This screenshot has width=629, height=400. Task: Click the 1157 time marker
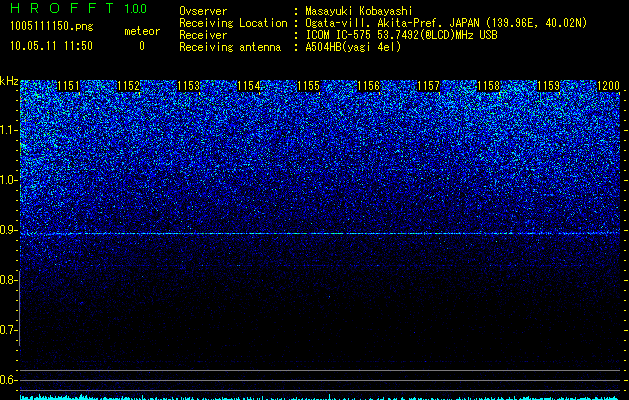coord(428,86)
